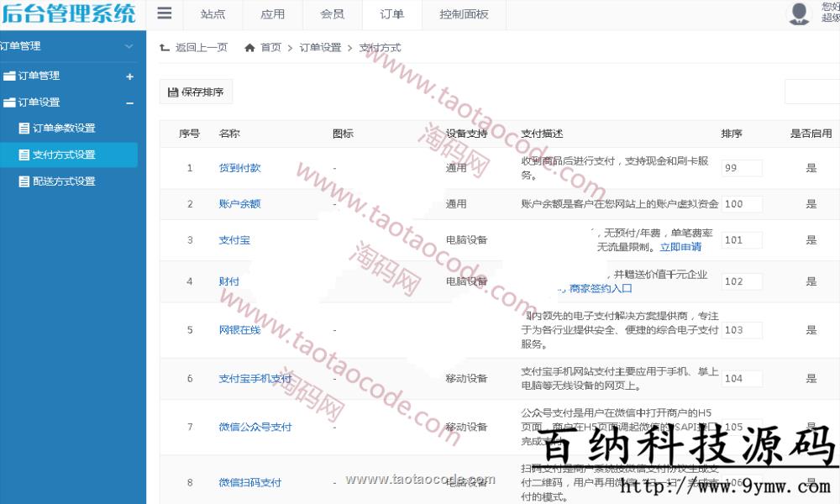Click the 立即申请 link in 支付宝 row

click(x=680, y=247)
